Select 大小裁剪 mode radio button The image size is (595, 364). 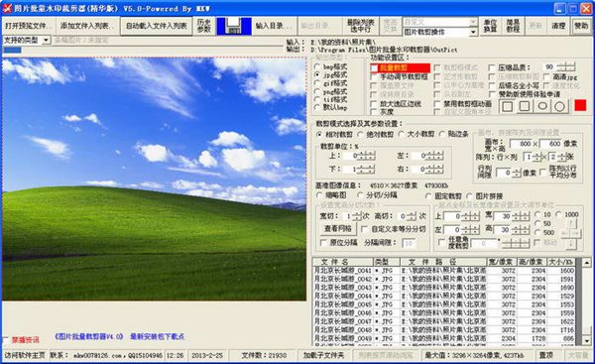pos(402,134)
